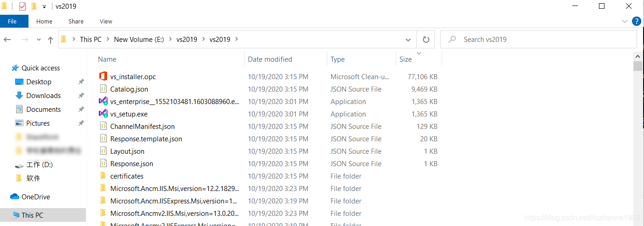Open Desktop in navigation pane
Image resolution: width=644 pixels, height=226 pixels.
click(39, 82)
